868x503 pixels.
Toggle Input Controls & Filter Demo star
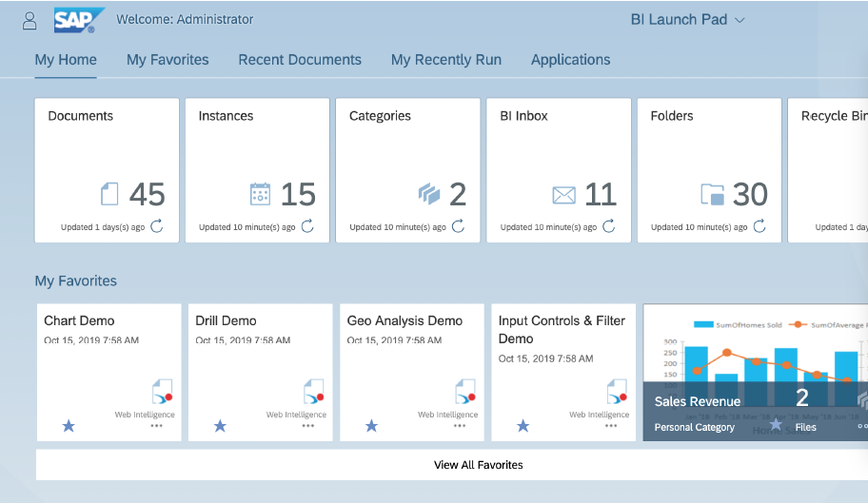(523, 426)
